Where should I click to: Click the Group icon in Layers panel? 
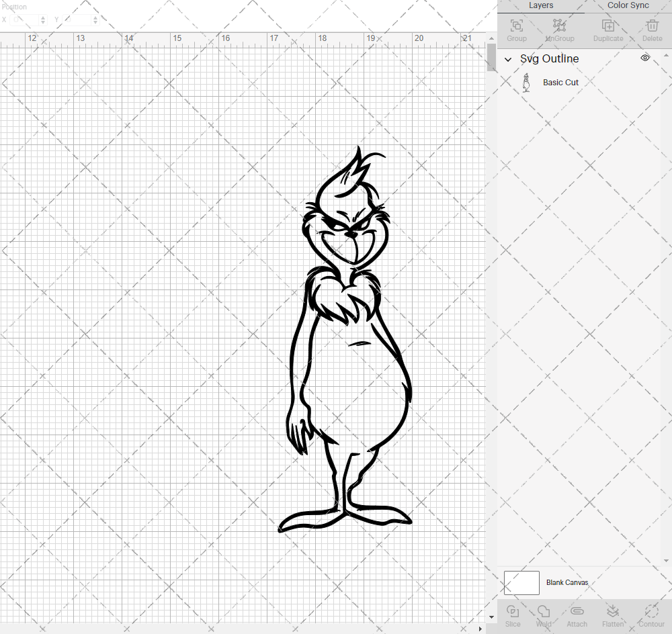(x=516, y=26)
